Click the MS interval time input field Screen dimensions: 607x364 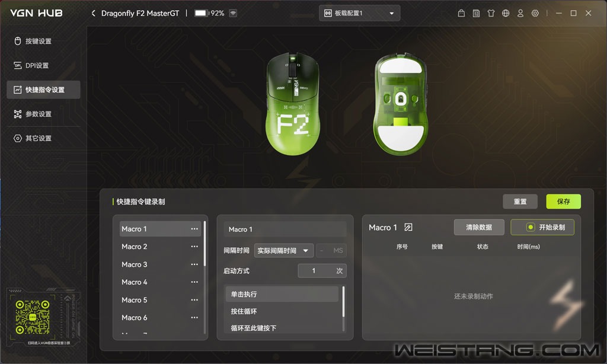331,251
